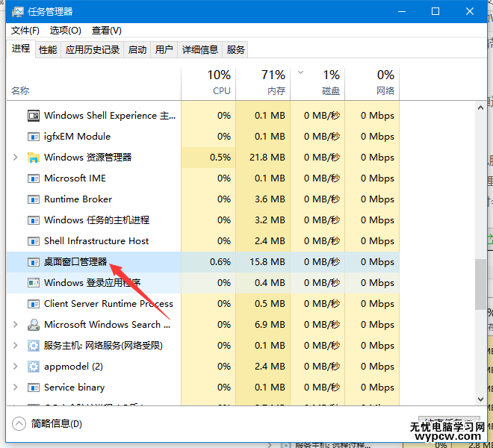This screenshot has width=493, height=448.
Task: Select the igfxEM Module process name
Action: (78, 137)
